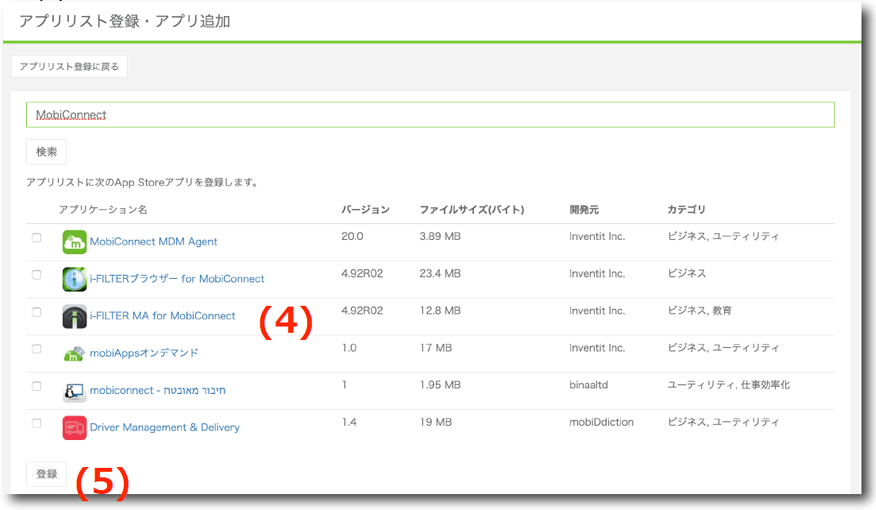The height and width of the screenshot is (510, 876).
Task: Click the Driver Management & Delivery app icon
Action: 74,428
